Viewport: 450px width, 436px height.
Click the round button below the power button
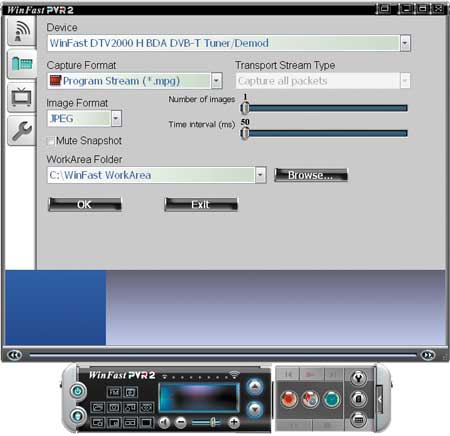pos(78,416)
